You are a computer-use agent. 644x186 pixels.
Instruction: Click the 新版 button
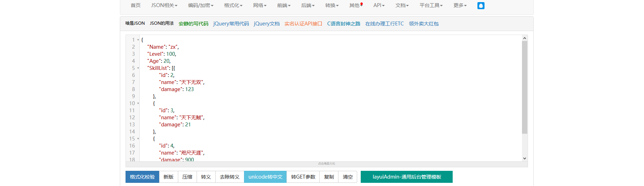point(168,177)
